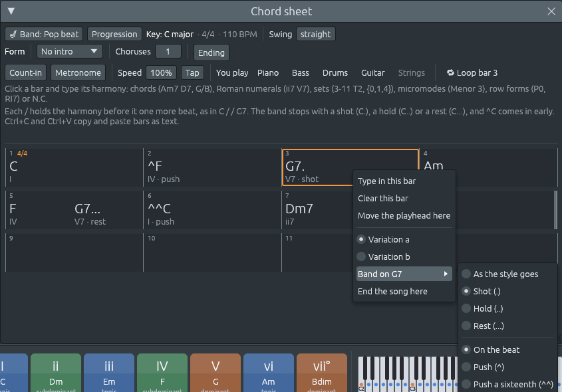Select the Rest (...) option

tap(508, 326)
